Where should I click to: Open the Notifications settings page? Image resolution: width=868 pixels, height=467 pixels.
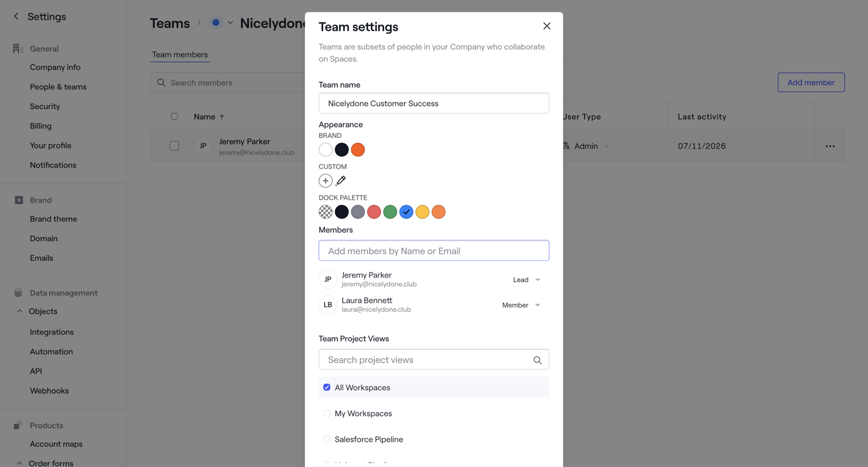coord(53,165)
